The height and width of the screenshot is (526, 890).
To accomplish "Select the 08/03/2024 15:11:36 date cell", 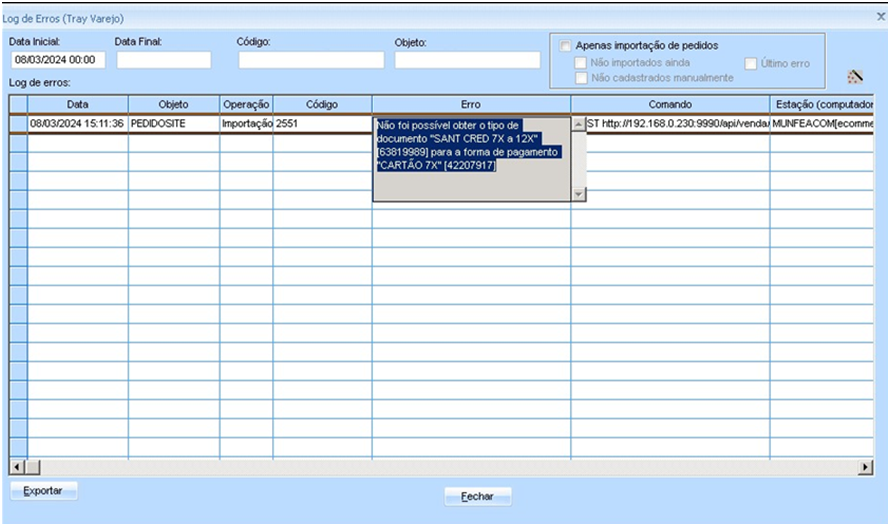I will (x=78, y=124).
